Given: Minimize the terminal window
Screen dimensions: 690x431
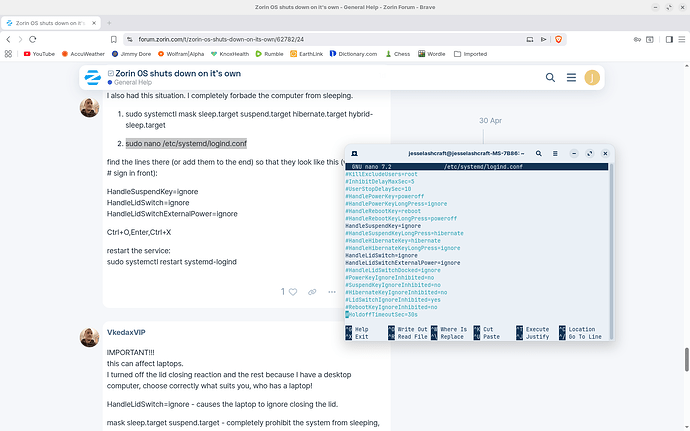Looking at the screenshot, I should point(574,153).
